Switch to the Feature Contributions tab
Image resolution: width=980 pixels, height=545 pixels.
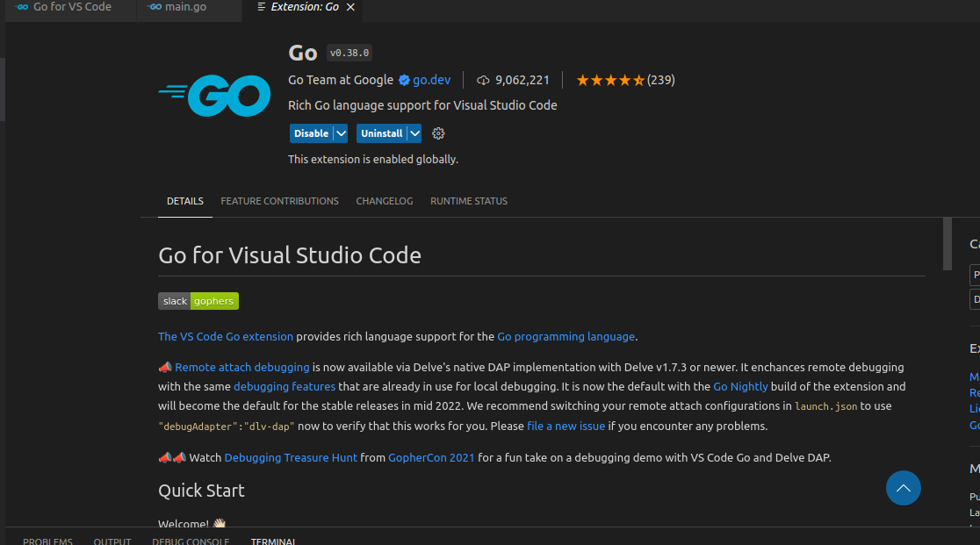click(279, 201)
